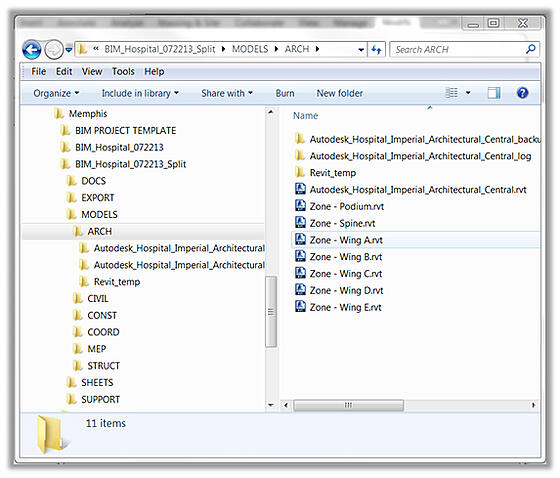The width and height of the screenshot is (560, 478).
Task: Expand the arrow after MODELS in breadcrumb
Action: (276, 49)
